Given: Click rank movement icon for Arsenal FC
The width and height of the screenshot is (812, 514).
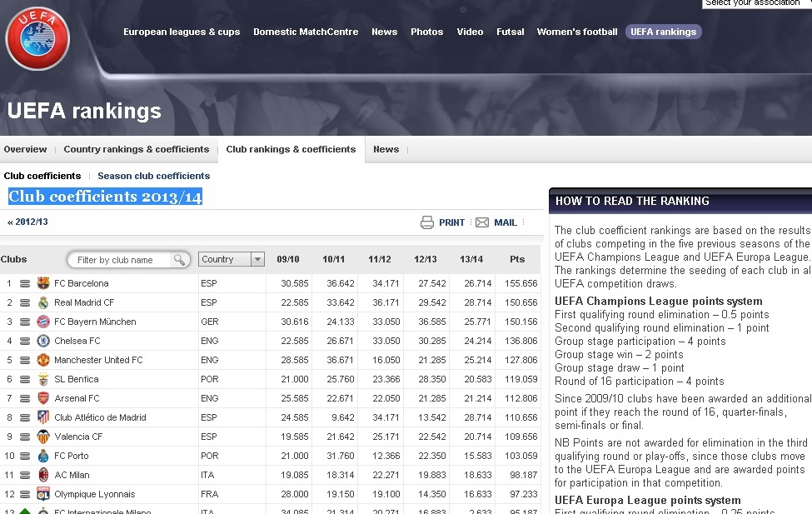Looking at the screenshot, I should click(25, 398).
